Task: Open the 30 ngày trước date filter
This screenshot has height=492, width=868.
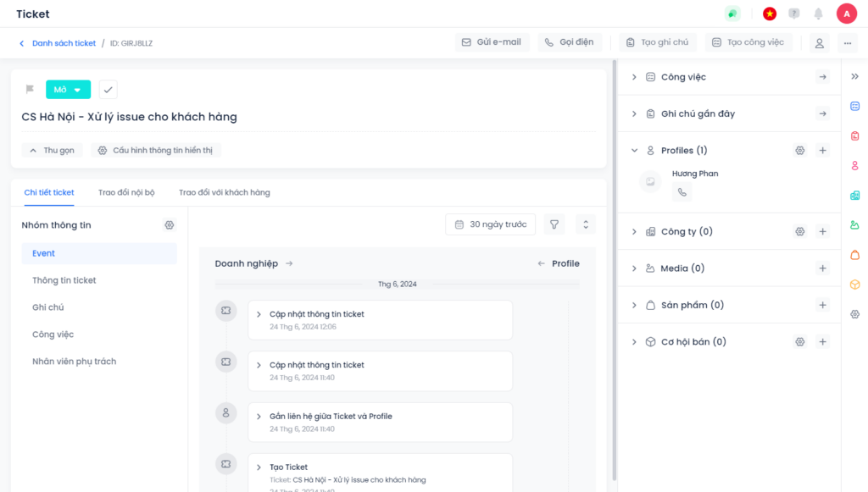Action: [491, 224]
